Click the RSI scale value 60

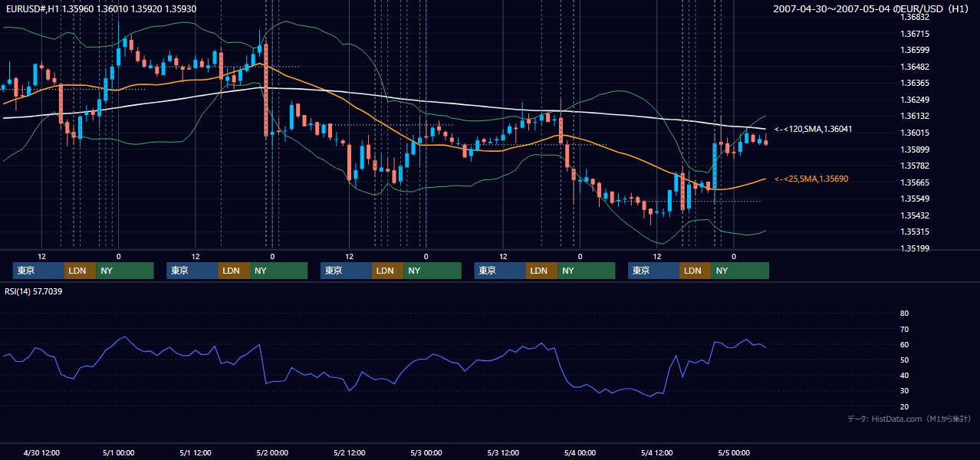point(904,344)
